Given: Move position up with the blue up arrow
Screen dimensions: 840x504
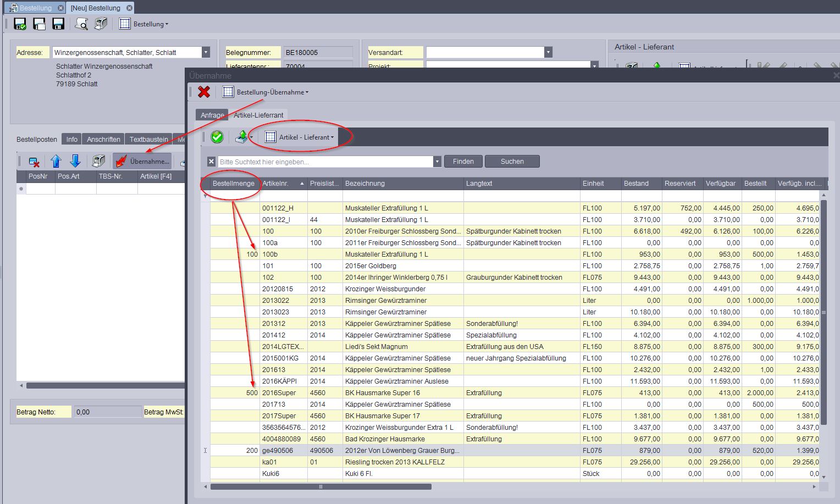Looking at the screenshot, I should coord(56,161).
